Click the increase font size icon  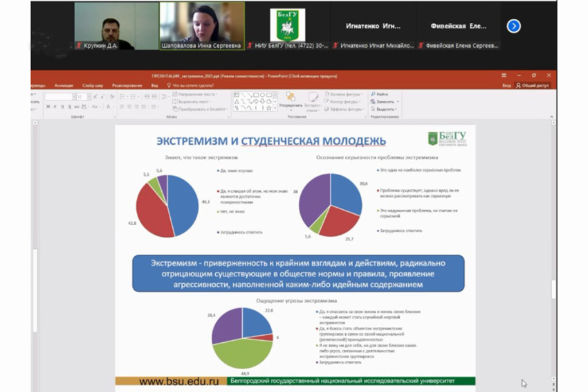point(95,96)
